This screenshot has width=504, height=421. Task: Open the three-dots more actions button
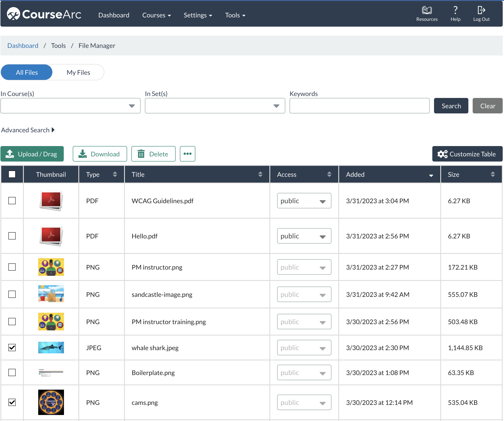[187, 154]
